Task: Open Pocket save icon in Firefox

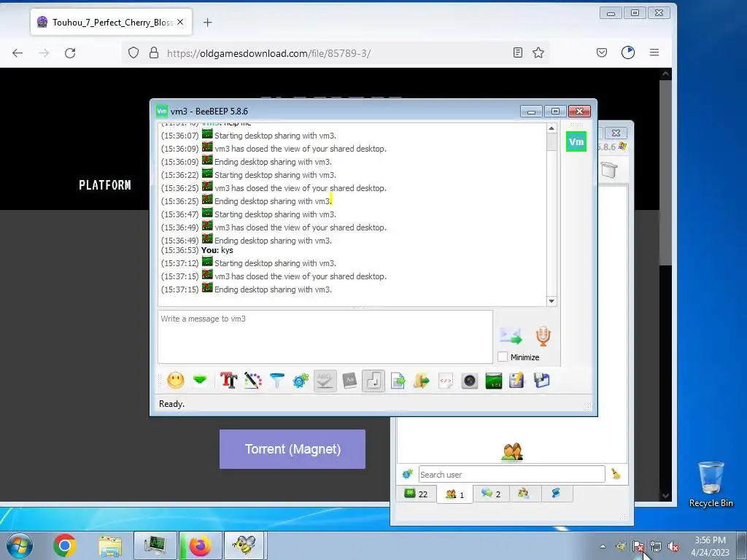Action: click(602, 52)
